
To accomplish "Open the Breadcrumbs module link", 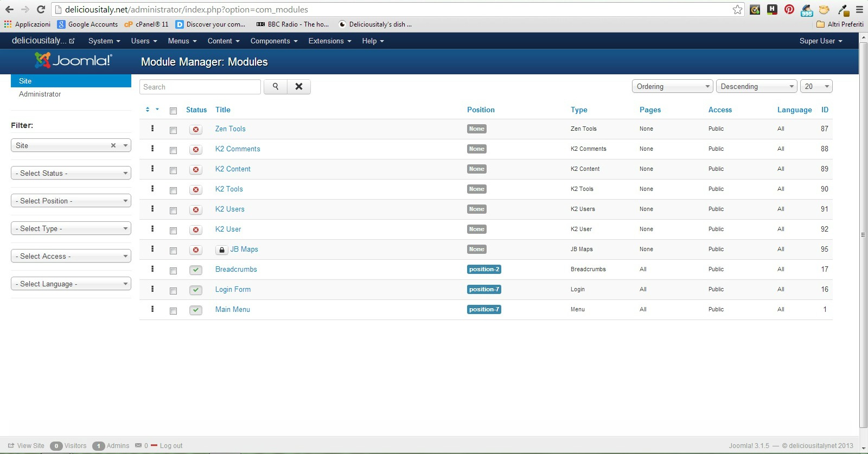I will (x=236, y=269).
